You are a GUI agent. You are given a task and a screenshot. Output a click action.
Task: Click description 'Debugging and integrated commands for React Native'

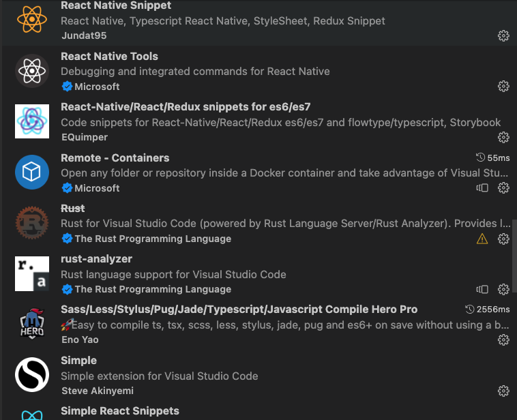tap(195, 71)
